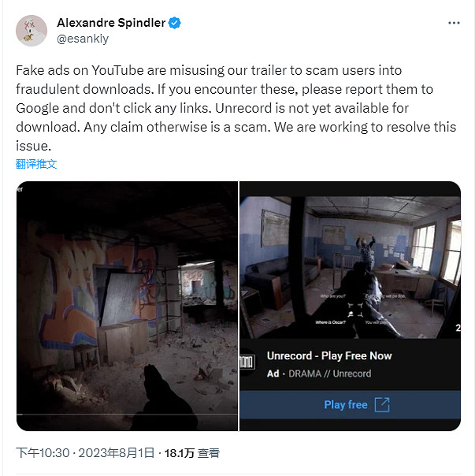Click the blue verified badge

174,23
